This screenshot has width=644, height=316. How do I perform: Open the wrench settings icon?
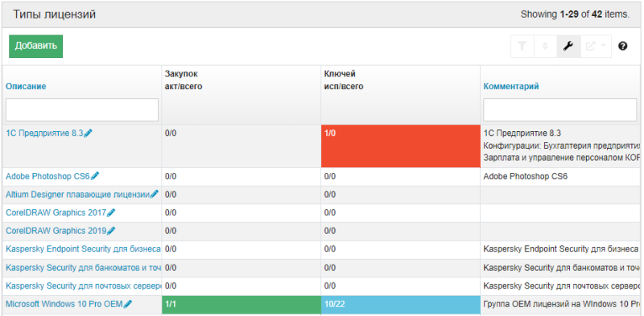(x=569, y=46)
